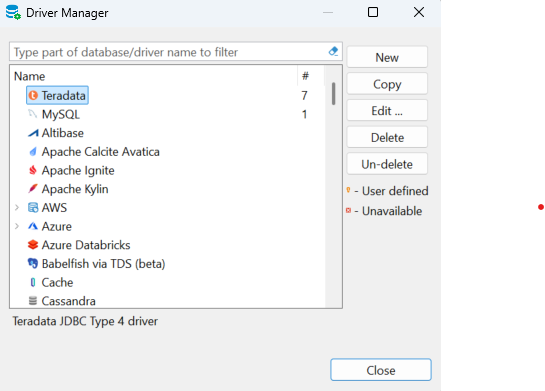Click the Cache driver icon
Image resolution: width=545 pixels, height=391 pixels.
[33, 282]
